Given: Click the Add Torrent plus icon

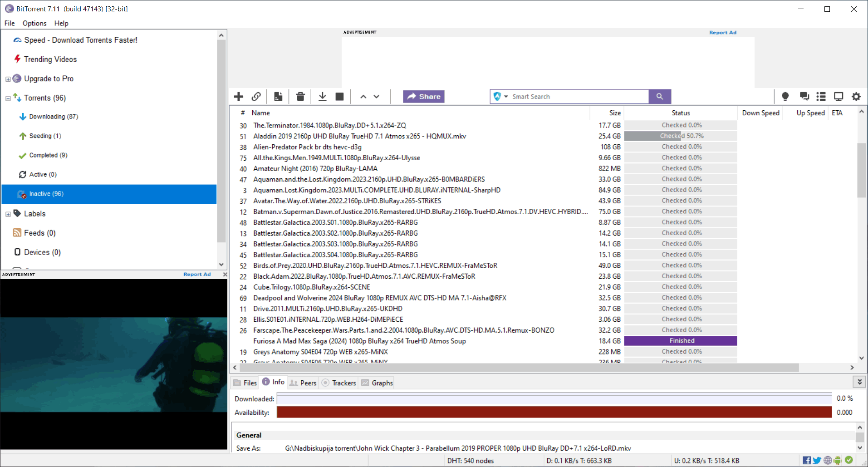Looking at the screenshot, I should [239, 97].
